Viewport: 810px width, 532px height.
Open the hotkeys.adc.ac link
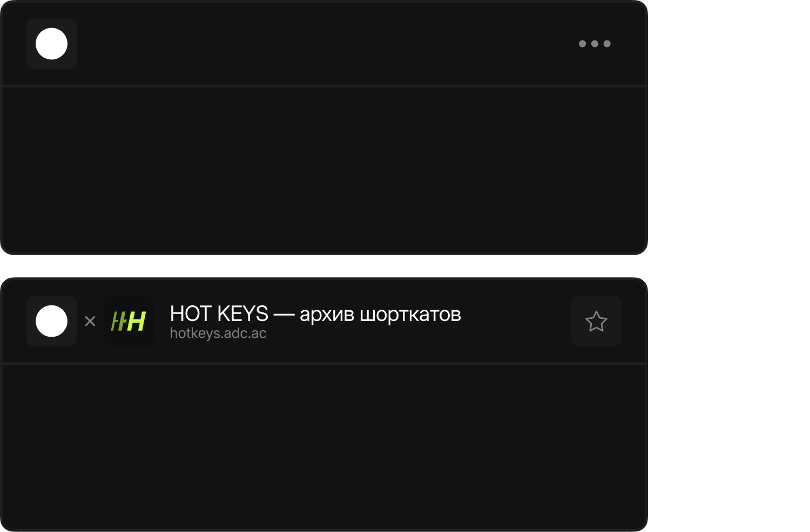pyautogui.click(x=218, y=333)
